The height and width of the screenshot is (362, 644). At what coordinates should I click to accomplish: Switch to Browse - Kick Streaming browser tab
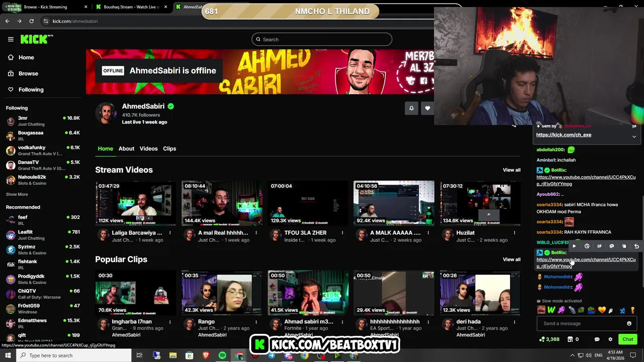pyautogui.click(x=45, y=7)
